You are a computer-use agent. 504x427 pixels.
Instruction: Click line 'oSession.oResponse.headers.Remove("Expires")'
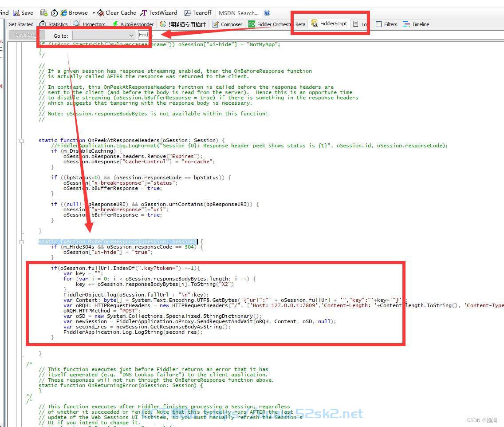coord(133,156)
